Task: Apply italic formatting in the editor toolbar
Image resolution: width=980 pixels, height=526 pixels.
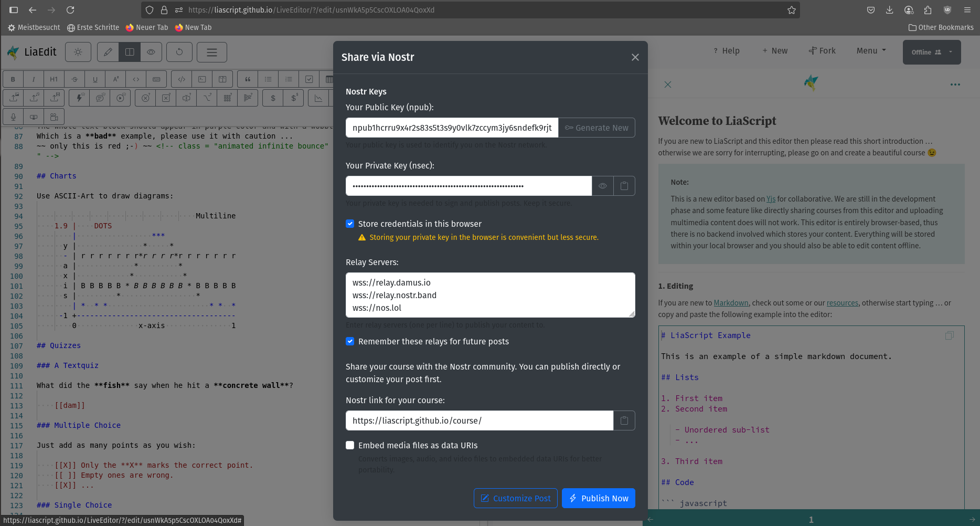Action: [x=34, y=79]
